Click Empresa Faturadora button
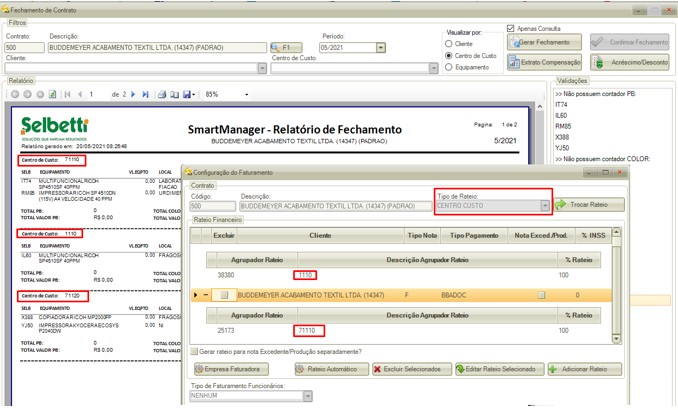Viewport: 678px width, 410px height. point(231,369)
